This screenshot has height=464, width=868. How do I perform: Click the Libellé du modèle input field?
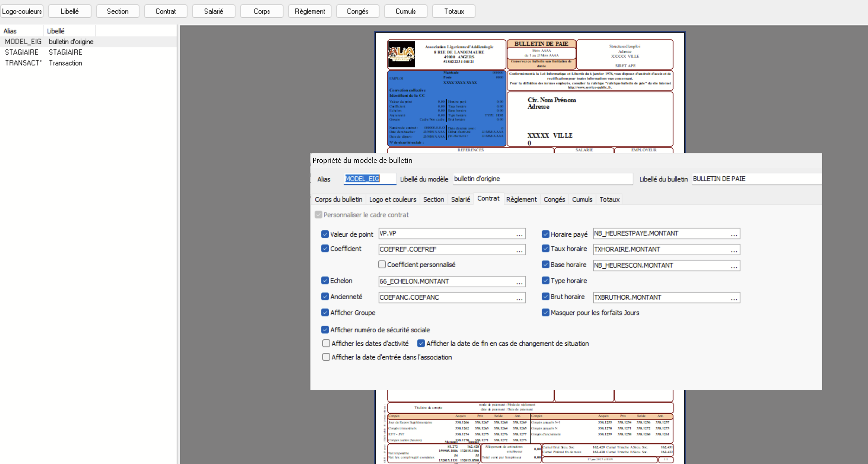(543, 179)
